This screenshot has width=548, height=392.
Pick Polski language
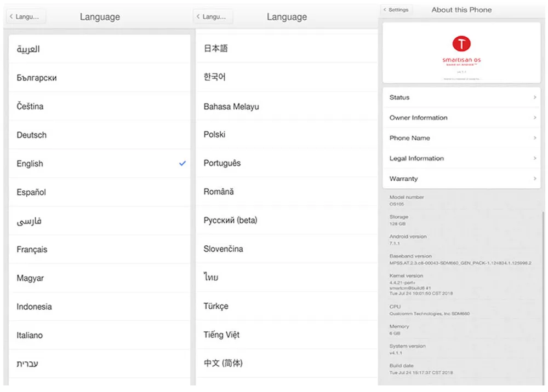(287, 134)
